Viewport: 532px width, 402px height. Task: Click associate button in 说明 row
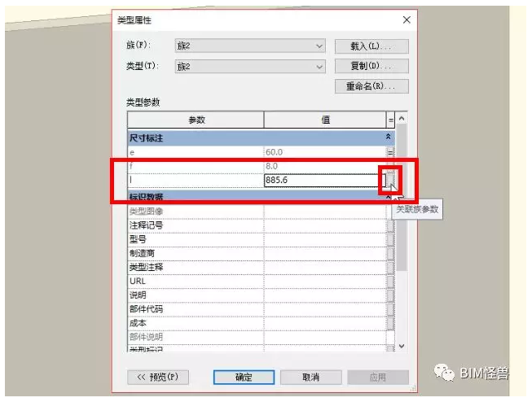tap(390, 295)
